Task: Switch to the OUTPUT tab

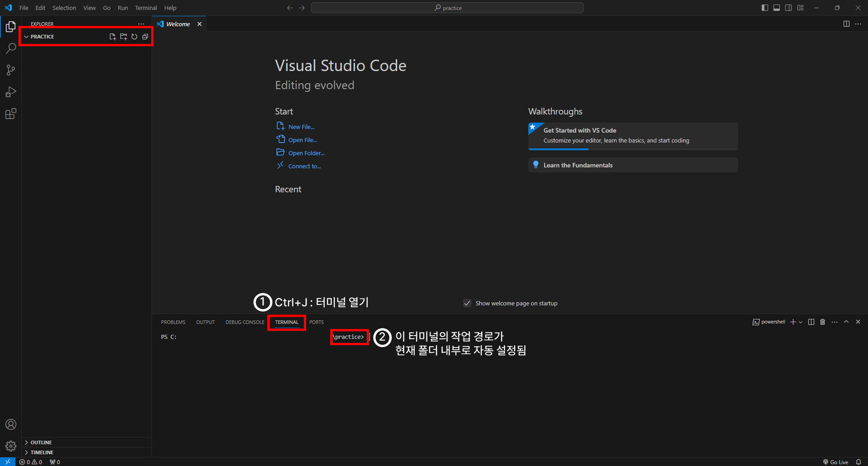Action: [x=205, y=322]
